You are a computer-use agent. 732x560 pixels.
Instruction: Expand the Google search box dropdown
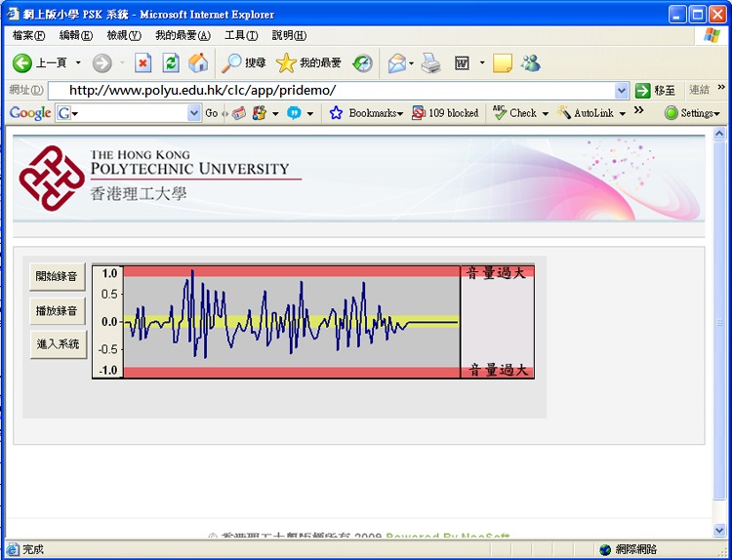pos(193,113)
